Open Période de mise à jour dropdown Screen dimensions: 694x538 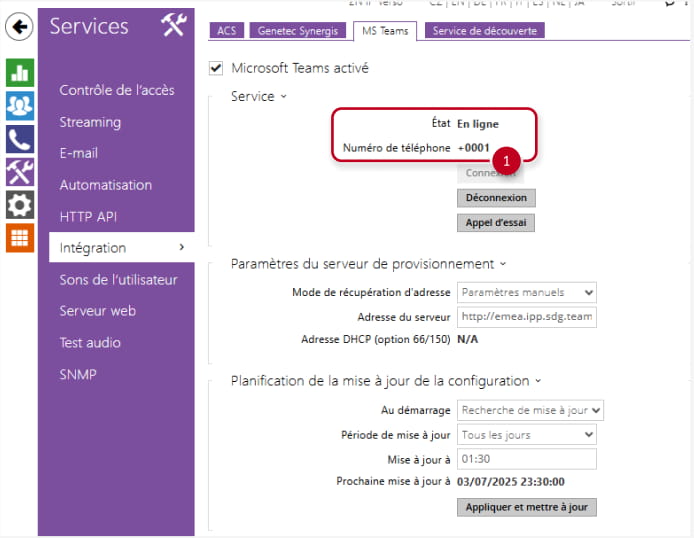[x=527, y=435]
